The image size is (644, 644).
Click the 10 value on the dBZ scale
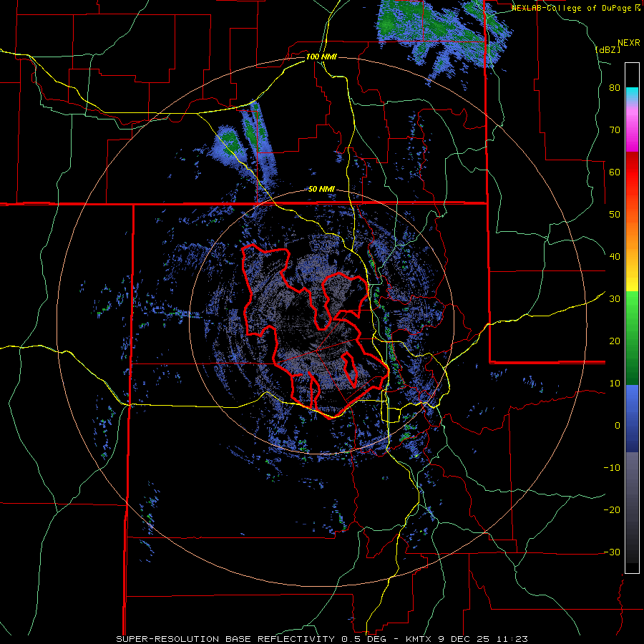click(615, 384)
